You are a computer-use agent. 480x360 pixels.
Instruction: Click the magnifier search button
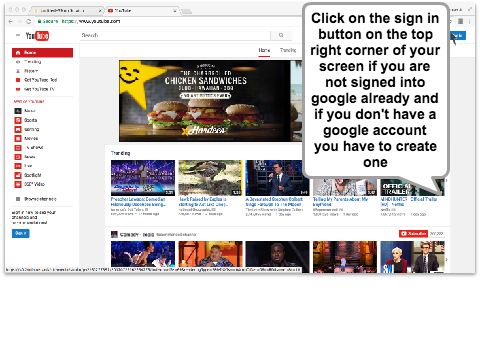[x=281, y=35]
